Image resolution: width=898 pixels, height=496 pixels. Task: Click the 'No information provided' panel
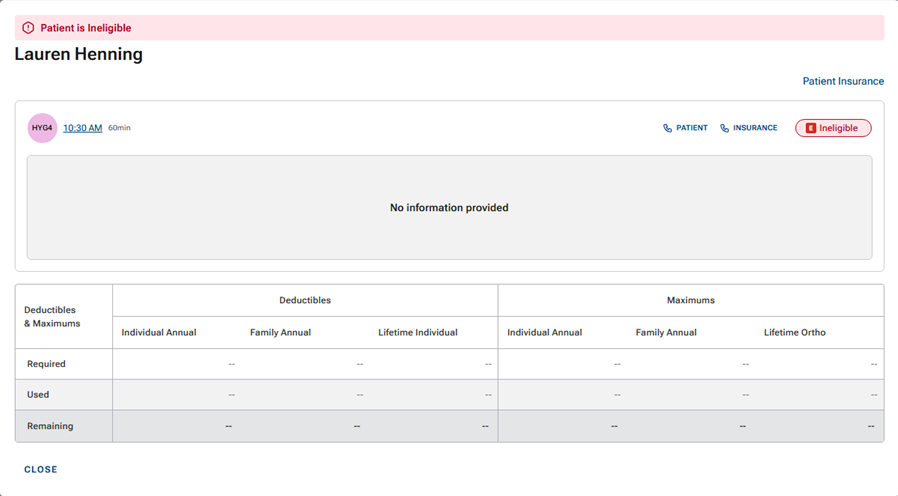point(449,208)
